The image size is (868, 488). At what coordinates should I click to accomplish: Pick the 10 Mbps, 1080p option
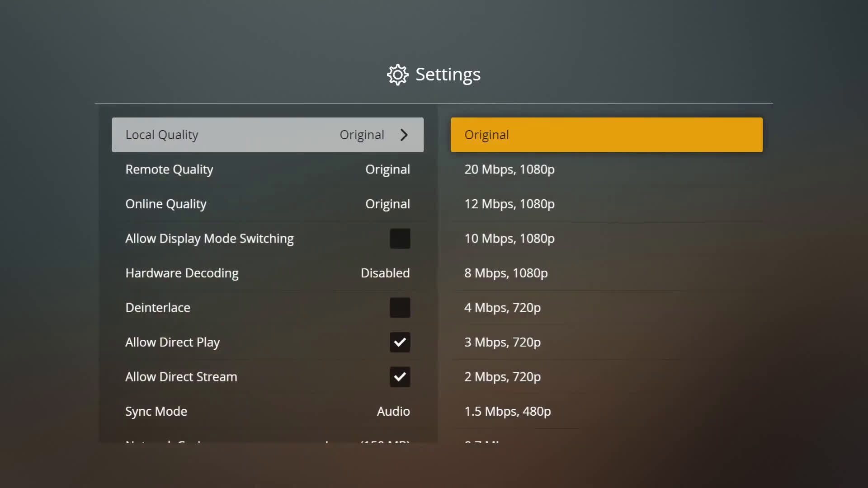click(x=606, y=239)
